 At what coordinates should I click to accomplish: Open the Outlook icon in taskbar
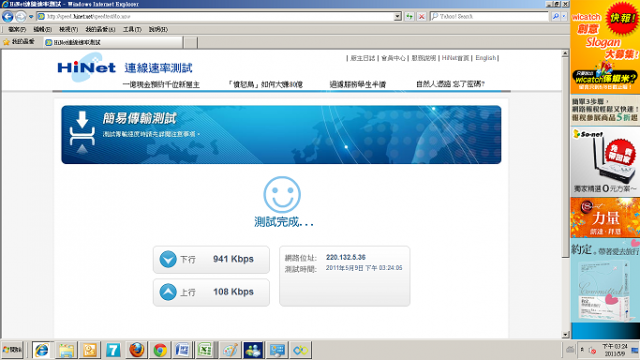(x=89, y=350)
